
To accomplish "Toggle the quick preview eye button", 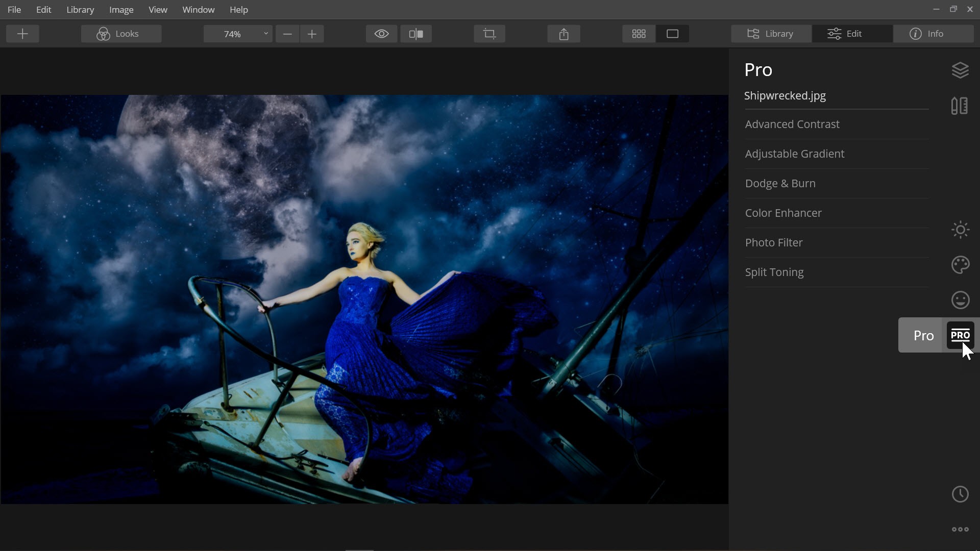I will pos(381,34).
